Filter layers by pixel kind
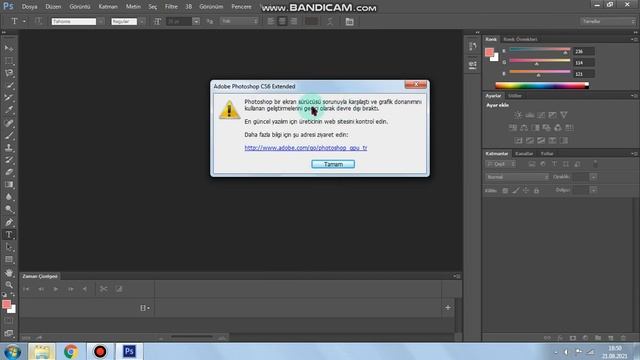 pos(531,164)
